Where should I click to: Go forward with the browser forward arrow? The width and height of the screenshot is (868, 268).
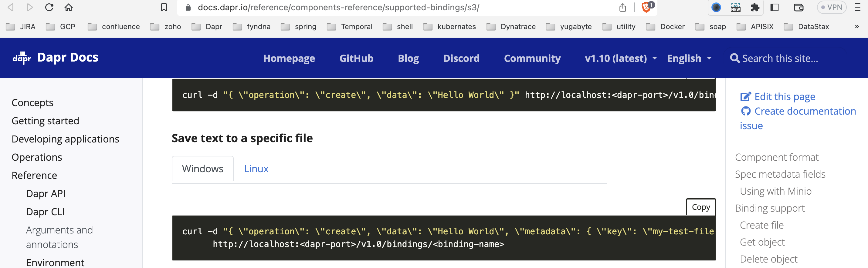pos(30,7)
